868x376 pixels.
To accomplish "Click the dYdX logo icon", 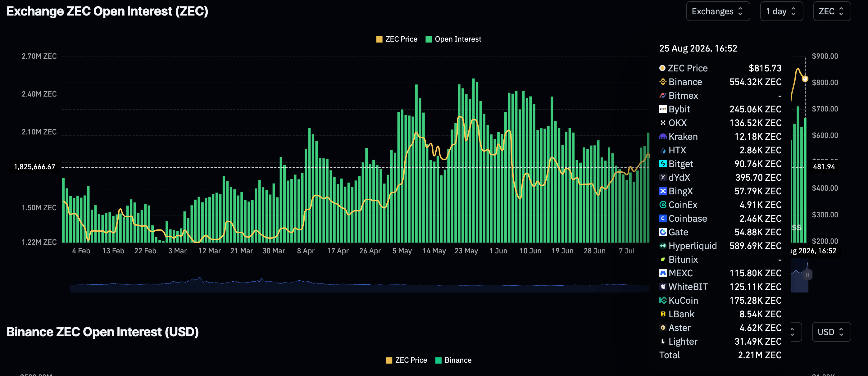I will 662,178.
